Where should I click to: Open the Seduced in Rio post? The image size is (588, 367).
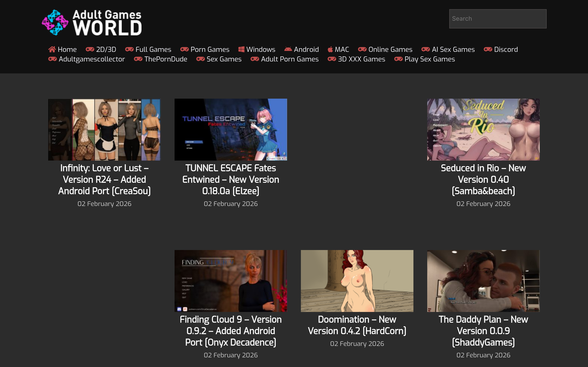click(x=483, y=179)
